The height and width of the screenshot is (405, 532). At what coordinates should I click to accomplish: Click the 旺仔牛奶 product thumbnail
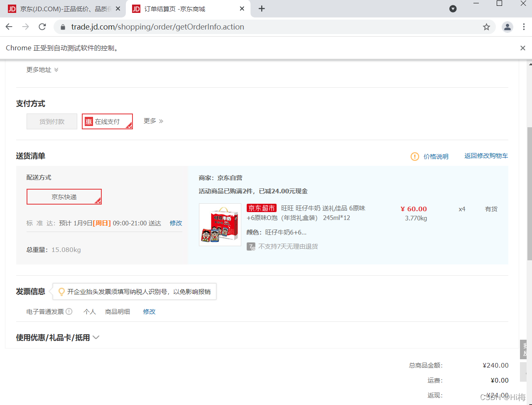[220, 225]
